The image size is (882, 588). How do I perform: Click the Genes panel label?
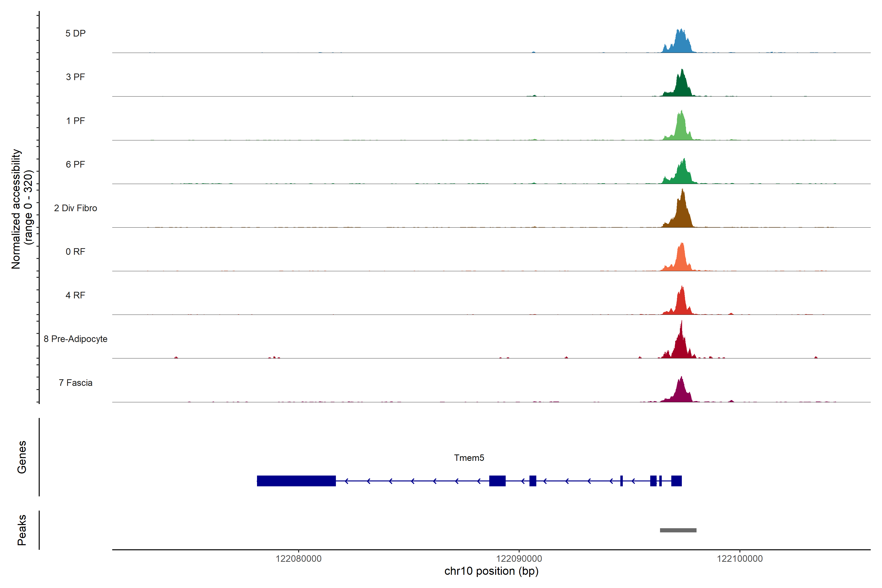22,457
